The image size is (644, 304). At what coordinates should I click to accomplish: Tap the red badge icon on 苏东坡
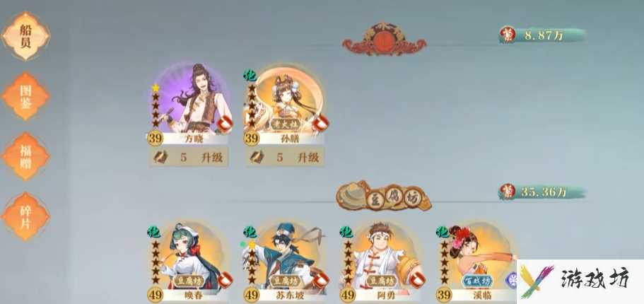click(321, 280)
